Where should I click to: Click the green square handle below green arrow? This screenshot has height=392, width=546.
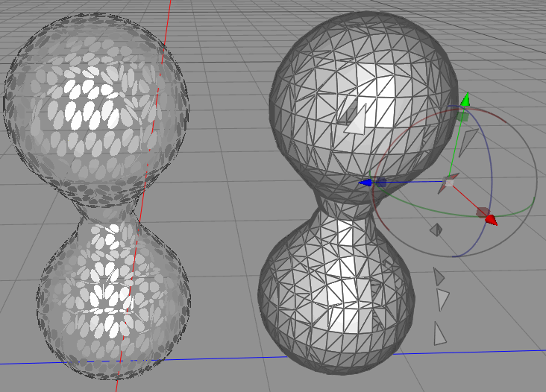click(x=462, y=116)
